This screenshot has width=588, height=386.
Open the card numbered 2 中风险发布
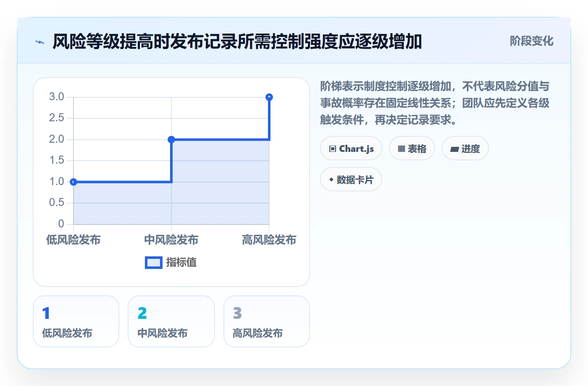[171, 321]
